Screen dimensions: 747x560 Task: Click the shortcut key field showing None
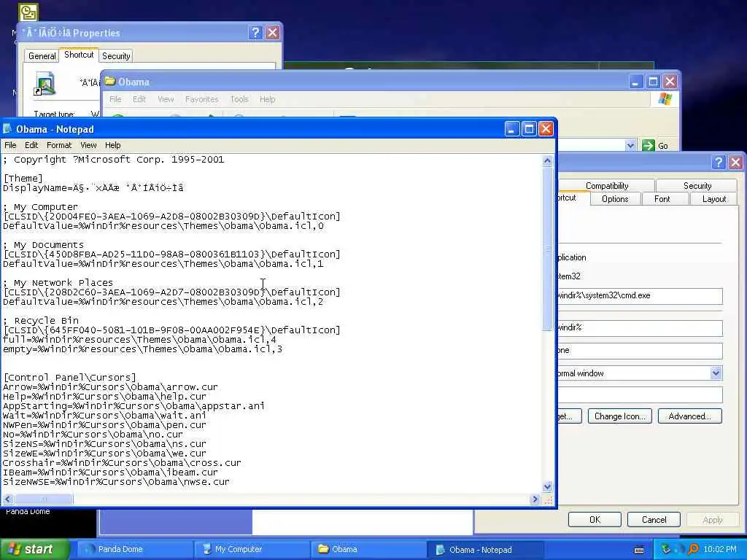640,351
